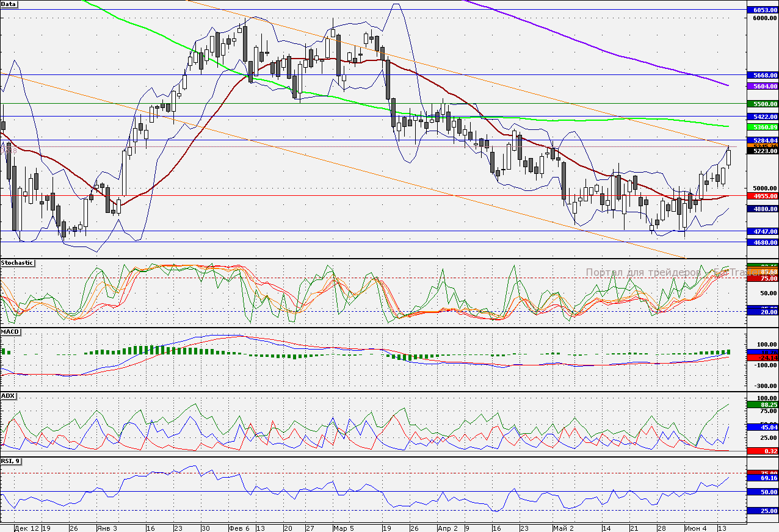779x532 pixels.
Task: Click the 5422.00 blue level tag
Action: (x=763, y=117)
